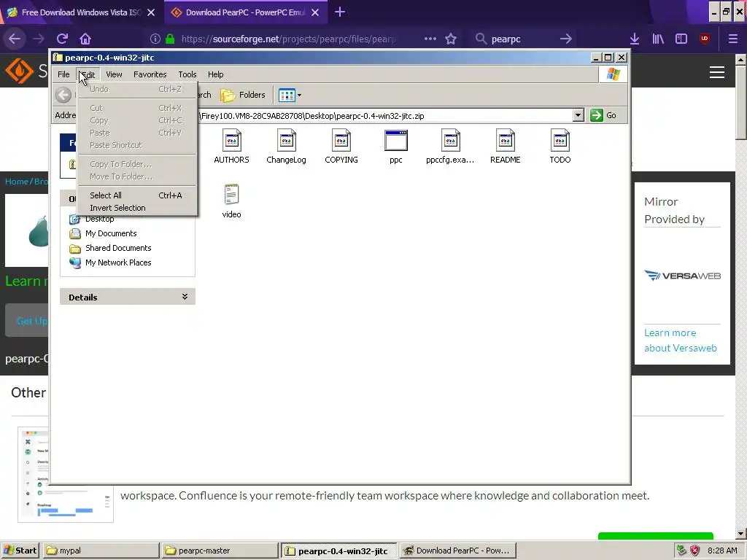The height and width of the screenshot is (560, 747).
Task: Click browser back arrow
Action: click(15, 39)
